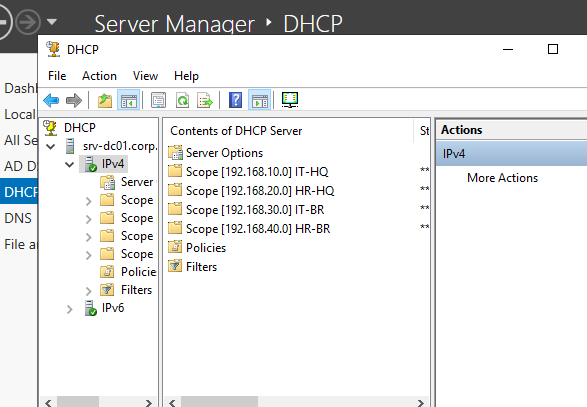
Task: Click the blue Back arrow in DHCP toolbar
Action: pos(51,100)
